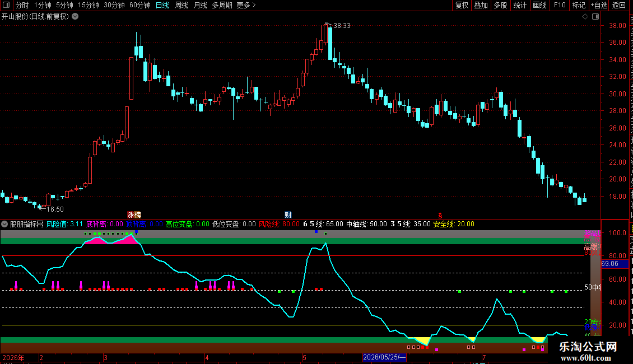This screenshot has height=364, width=633.
Task: Click the 低位变盘: 0.00 readout
Action: coord(234,224)
